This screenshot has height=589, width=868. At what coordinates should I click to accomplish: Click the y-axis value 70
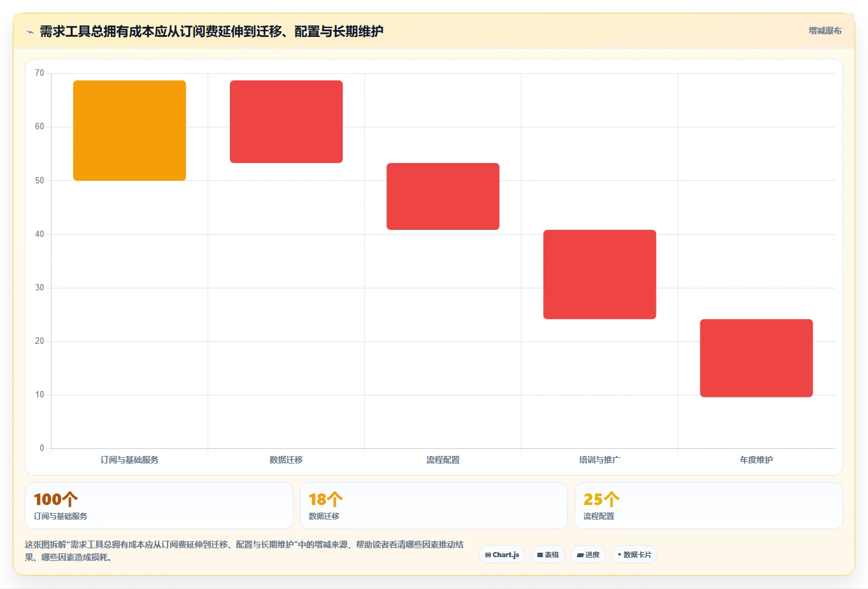39,73
